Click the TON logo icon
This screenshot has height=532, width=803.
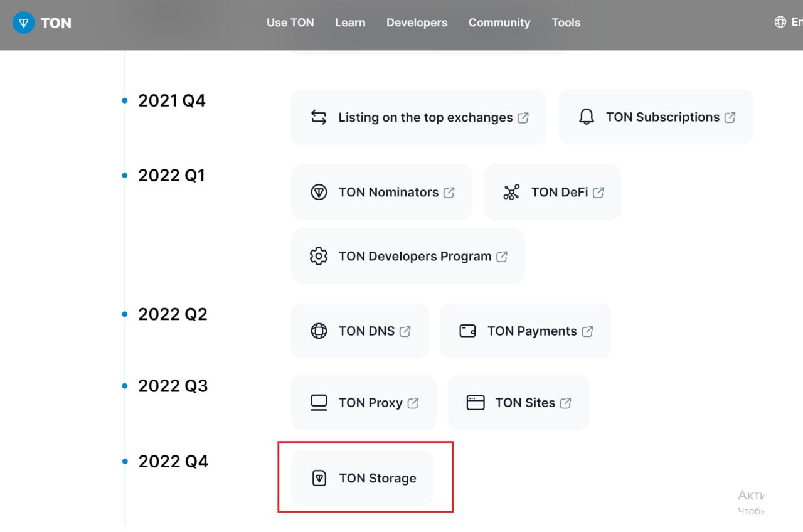pos(24,23)
